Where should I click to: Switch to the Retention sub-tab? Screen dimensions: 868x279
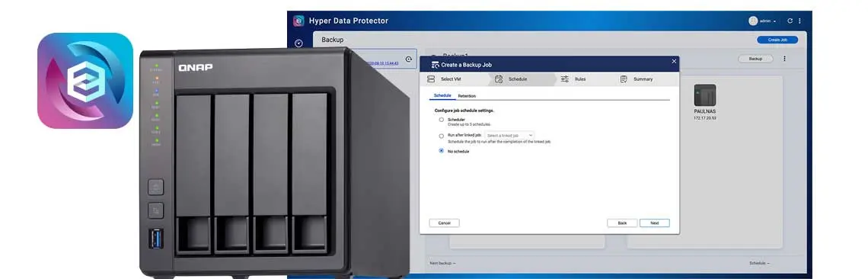click(467, 96)
